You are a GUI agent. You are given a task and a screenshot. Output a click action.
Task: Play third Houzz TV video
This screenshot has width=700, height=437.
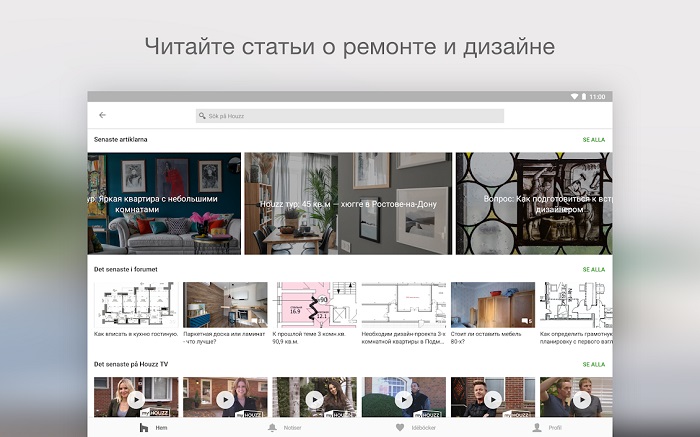tap(314, 400)
